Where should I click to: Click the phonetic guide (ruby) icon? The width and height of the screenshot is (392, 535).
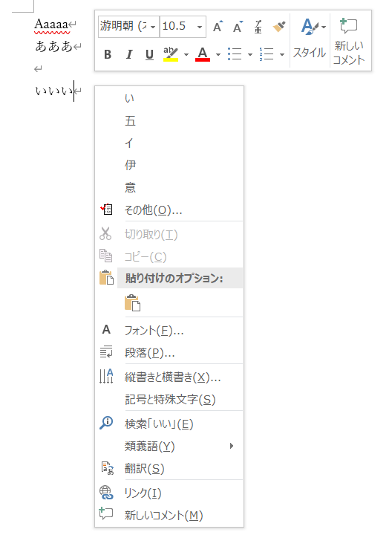pyautogui.click(x=258, y=26)
